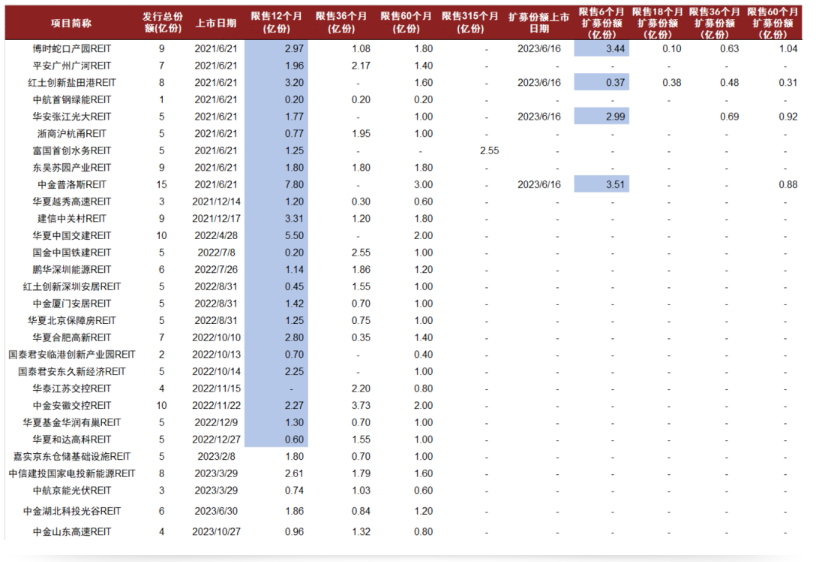The width and height of the screenshot is (838, 562).
Task: Select the 限售18个月扩募份额 column header
Action: 657,23
